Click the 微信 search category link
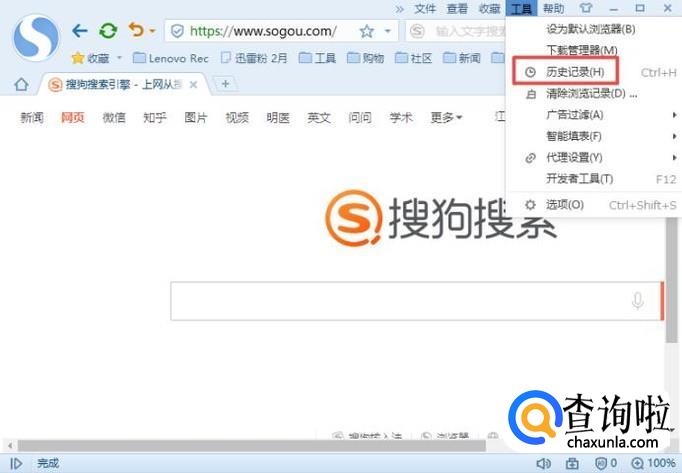This screenshot has height=473, width=682. [x=114, y=118]
